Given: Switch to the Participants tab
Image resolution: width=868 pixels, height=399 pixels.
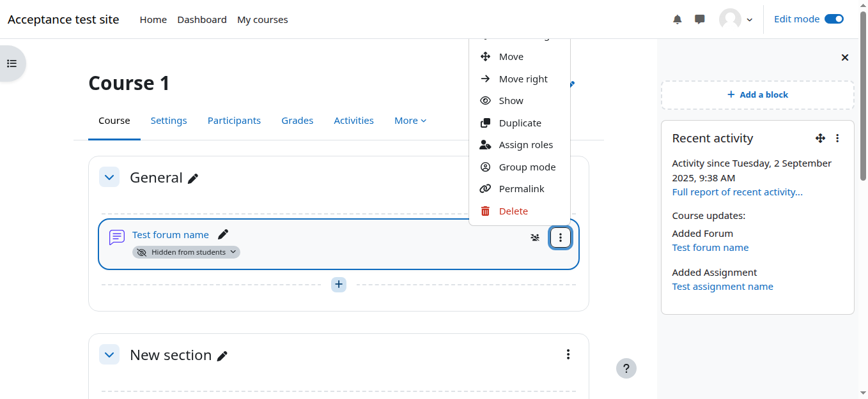Looking at the screenshot, I should click(x=234, y=121).
